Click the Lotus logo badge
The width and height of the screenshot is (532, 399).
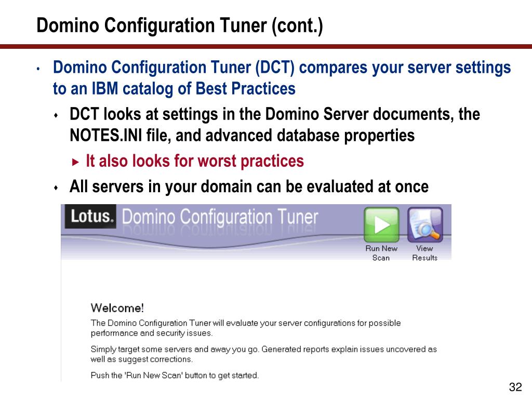pos(90,216)
